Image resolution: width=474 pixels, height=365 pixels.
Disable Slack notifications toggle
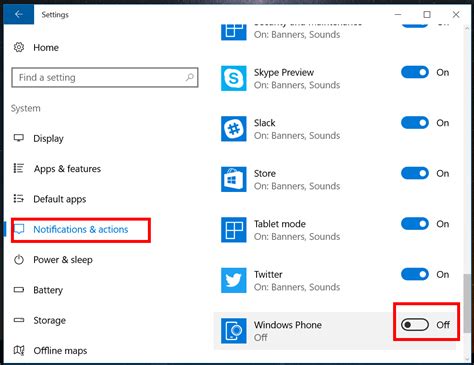[x=415, y=123]
